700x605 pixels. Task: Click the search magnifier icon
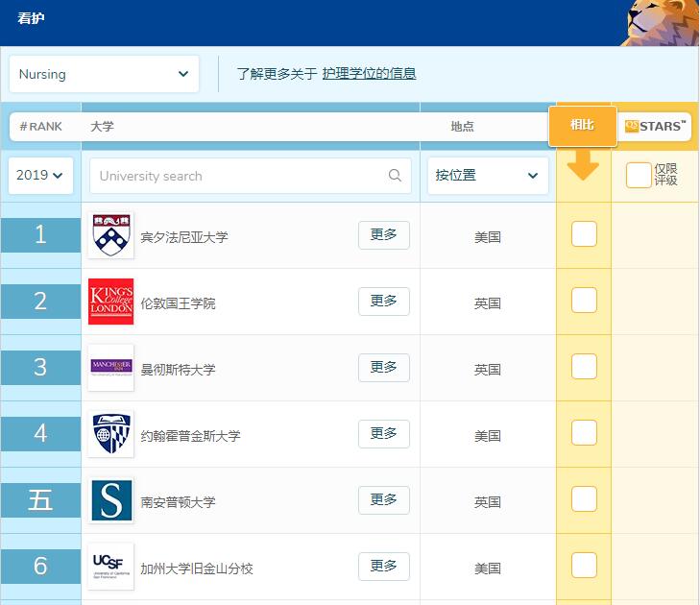pyautogui.click(x=395, y=176)
